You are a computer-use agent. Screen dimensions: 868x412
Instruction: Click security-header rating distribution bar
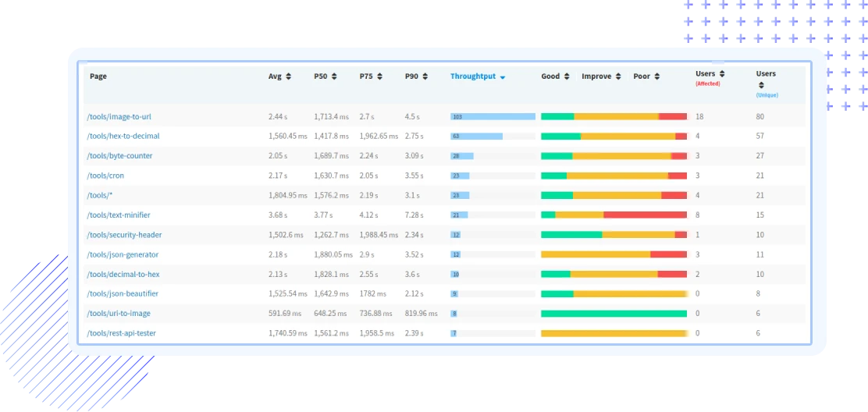614,234
